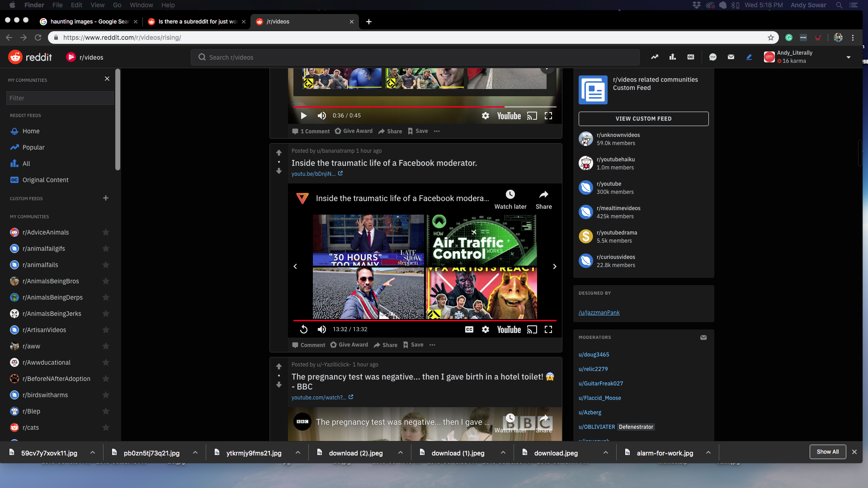Click VIEW CUSTOM FEED button
868x488 pixels.
tap(643, 119)
